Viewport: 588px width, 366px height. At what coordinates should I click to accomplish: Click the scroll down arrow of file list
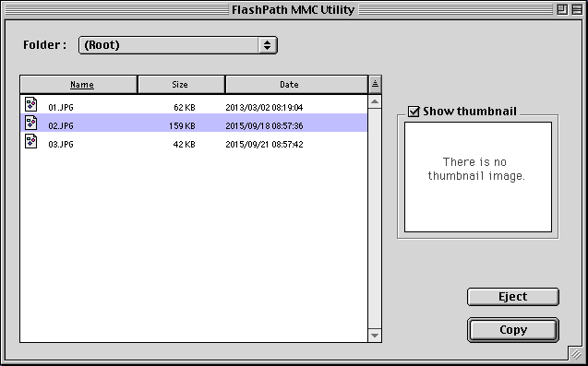click(x=375, y=336)
